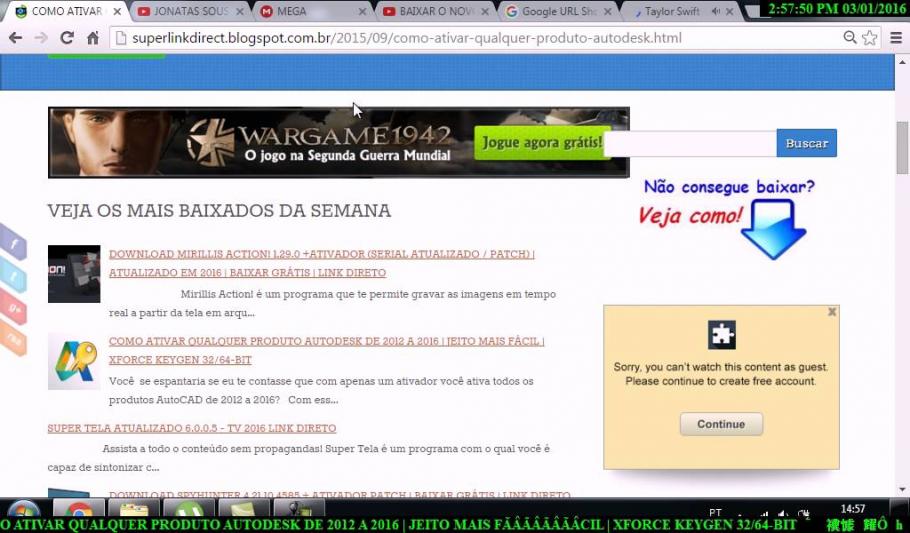Click the scrollbar up arrow
Viewport: 910px width, 533px height.
coord(902,61)
